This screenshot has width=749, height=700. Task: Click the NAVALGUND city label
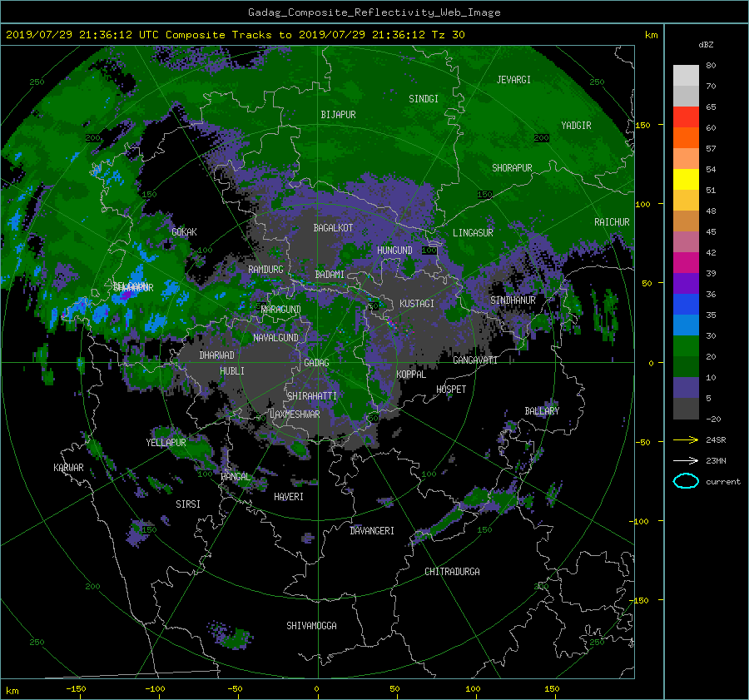(275, 337)
